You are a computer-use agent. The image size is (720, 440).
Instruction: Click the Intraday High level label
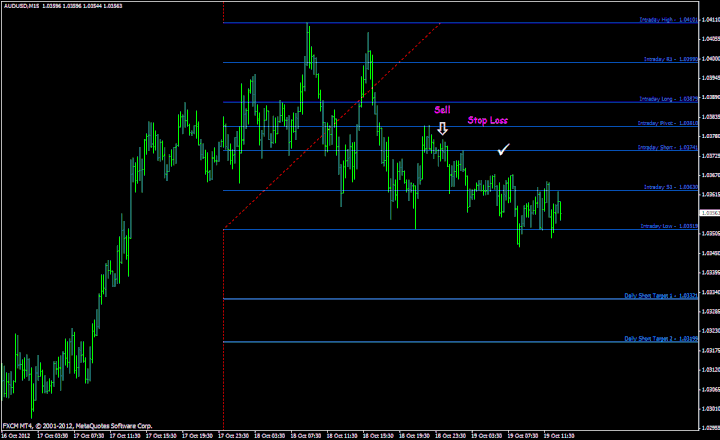(669, 20)
